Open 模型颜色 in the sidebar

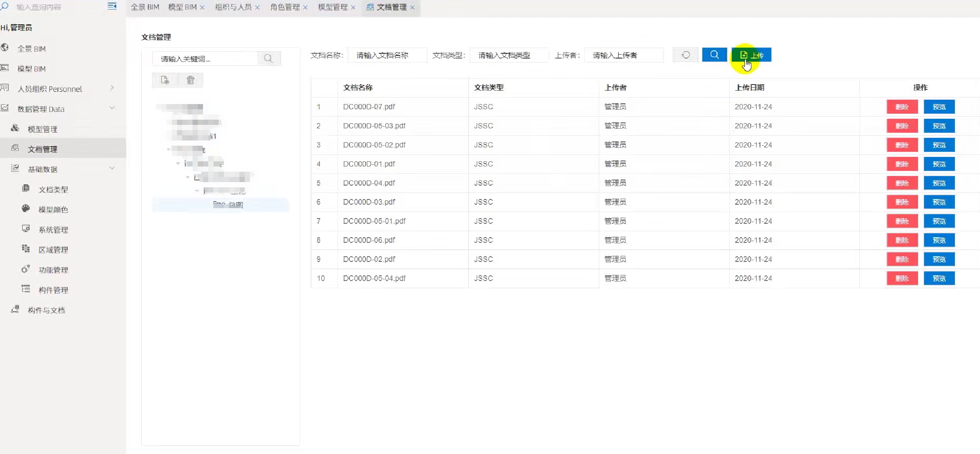pyautogui.click(x=53, y=209)
